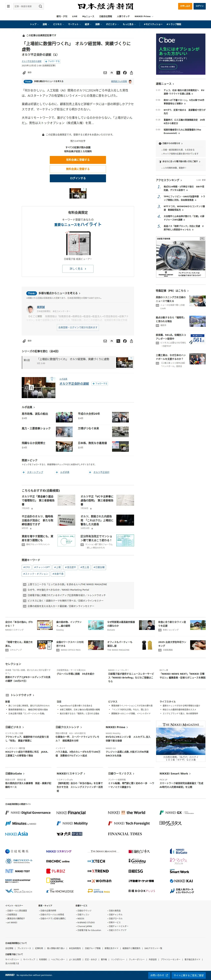The width and height of the screenshot is (211, 980).
Task: Click the note share icon above the series list
Action: coord(111,341)
